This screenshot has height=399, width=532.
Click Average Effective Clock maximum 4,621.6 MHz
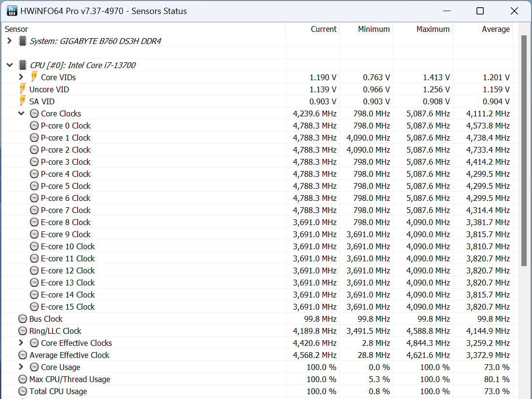click(428, 355)
